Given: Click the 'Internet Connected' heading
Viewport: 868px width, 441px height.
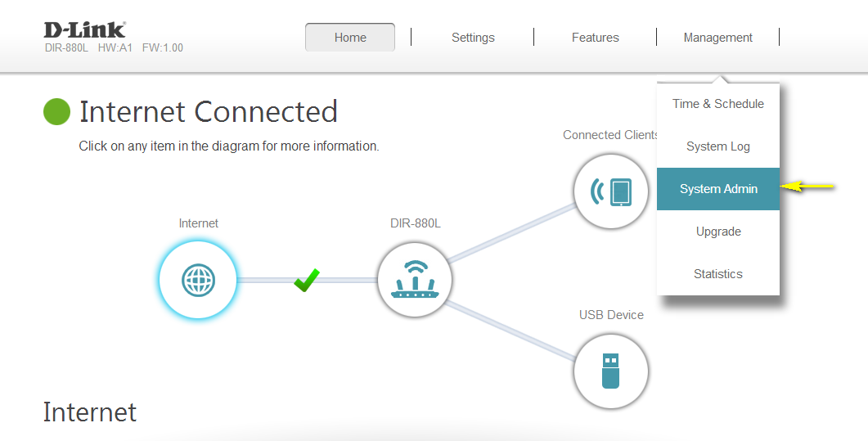Looking at the screenshot, I should 209,112.
